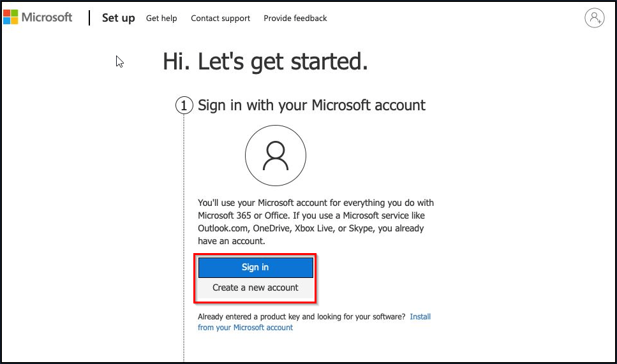Open the Set up page tab
This screenshot has height=364, width=617.
pyautogui.click(x=119, y=18)
